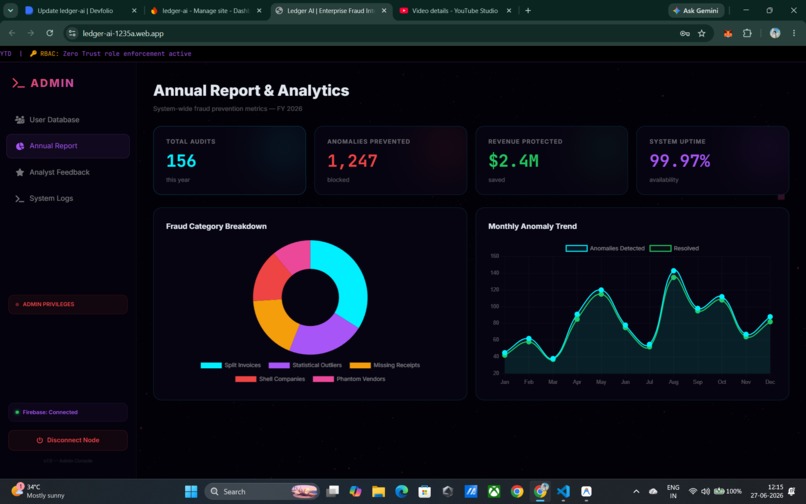Click the Firebase: Connected status badge
The image size is (806, 504).
(68, 412)
